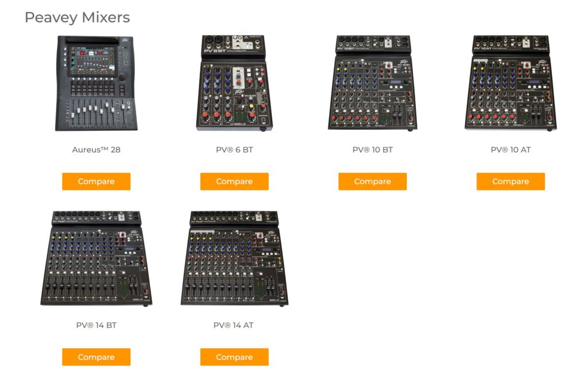Select the PV® 14 BT product name
588x378 pixels.
[96, 325]
